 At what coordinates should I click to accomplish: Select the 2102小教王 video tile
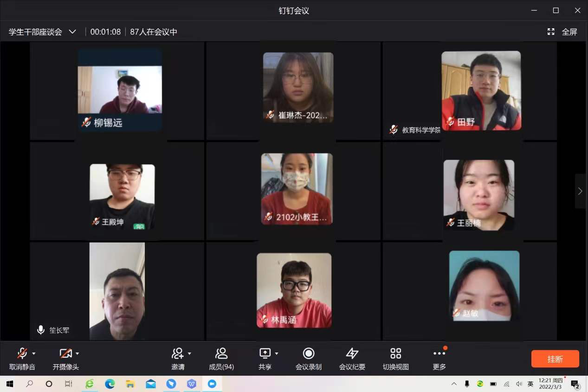click(297, 189)
